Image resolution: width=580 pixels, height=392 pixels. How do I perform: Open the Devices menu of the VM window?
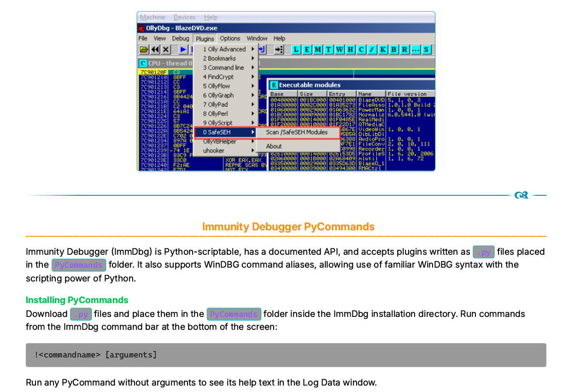coord(184,17)
